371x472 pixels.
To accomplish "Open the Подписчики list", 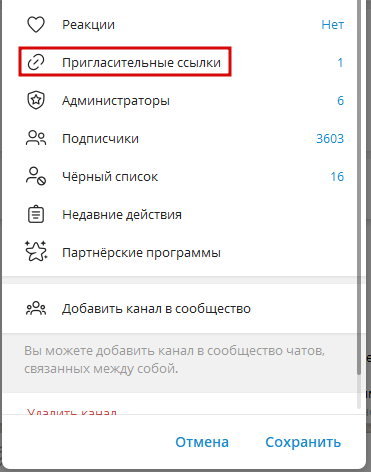I will [179, 138].
